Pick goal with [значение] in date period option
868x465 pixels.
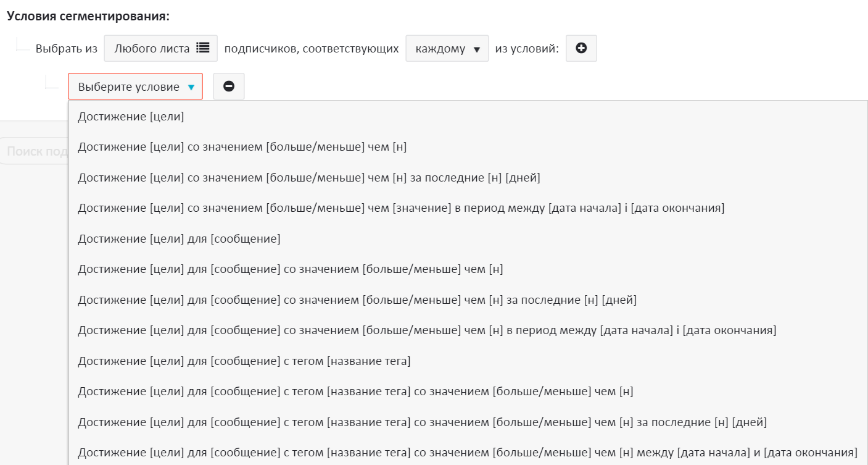click(x=401, y=207)
